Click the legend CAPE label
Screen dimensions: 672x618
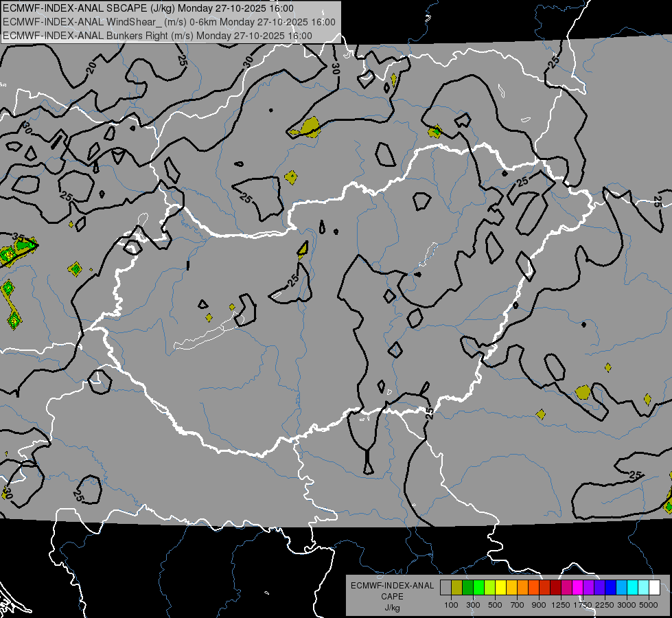point(392,597)
